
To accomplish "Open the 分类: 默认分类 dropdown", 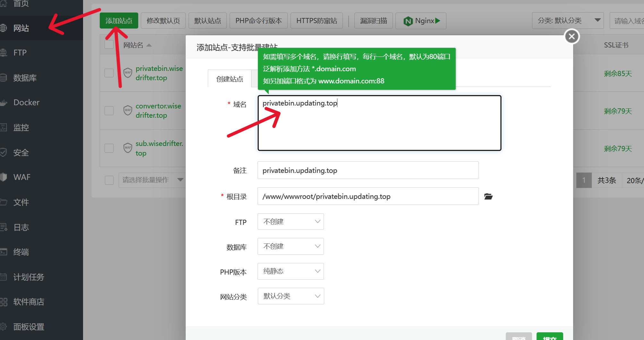I will [x=568, y=21].
